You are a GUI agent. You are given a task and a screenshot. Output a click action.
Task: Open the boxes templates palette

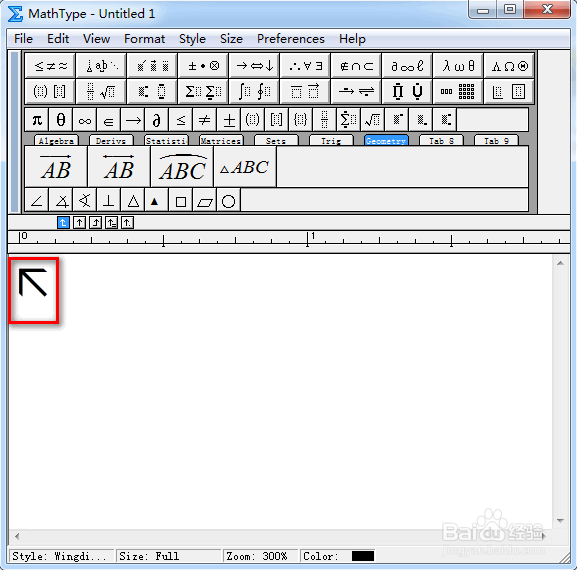(x=510, y=91)
